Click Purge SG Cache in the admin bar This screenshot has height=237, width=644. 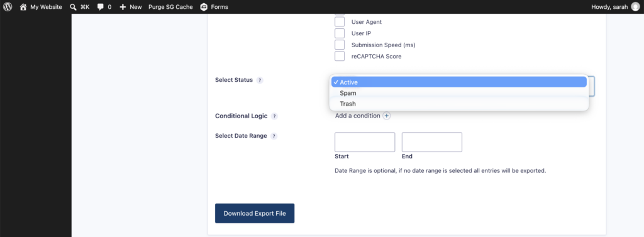point(170,7)
